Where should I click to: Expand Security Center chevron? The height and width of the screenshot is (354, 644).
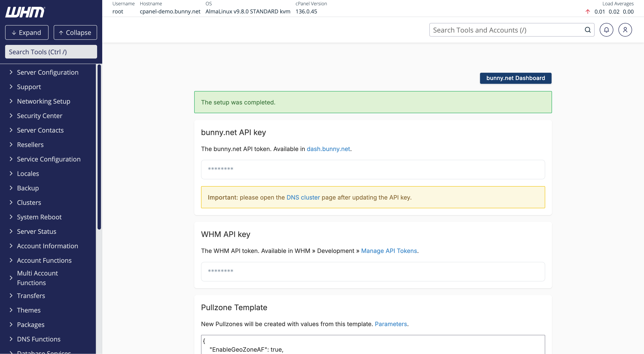coord(11,116)
